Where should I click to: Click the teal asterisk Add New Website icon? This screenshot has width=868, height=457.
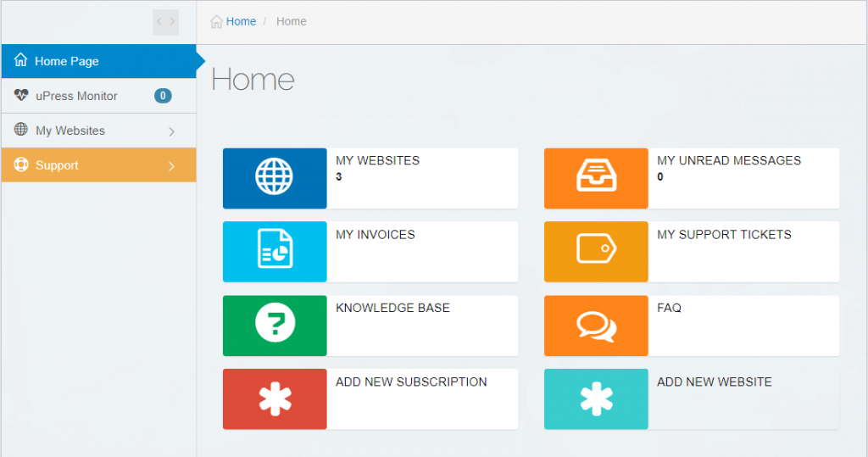(x=596, y=398)
